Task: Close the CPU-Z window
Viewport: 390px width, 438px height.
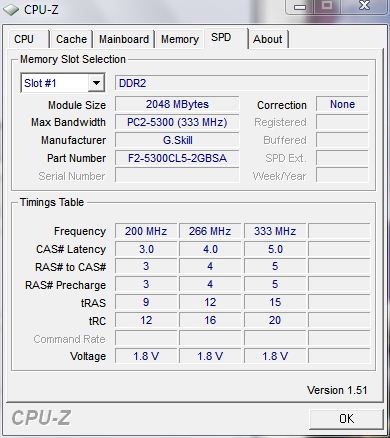Action: click(x=365, y=6)
